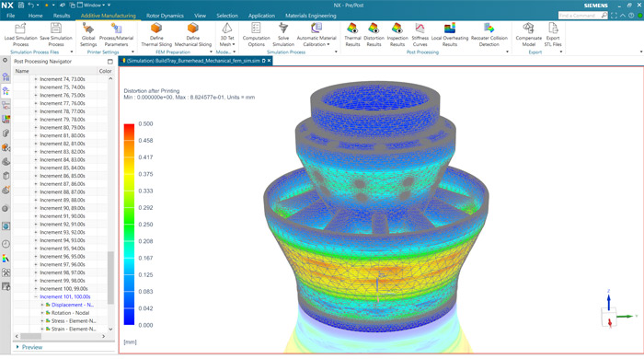This screenshot has width=644, height=359.
Task: Select Increment 90, 89.00s in the tree
Action: click(x=63, y=208)
